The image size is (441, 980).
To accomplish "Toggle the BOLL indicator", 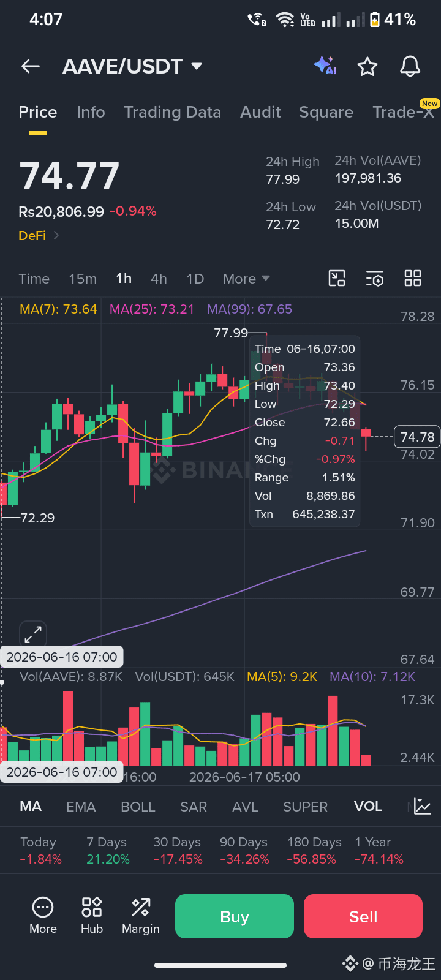I will 138,807.
